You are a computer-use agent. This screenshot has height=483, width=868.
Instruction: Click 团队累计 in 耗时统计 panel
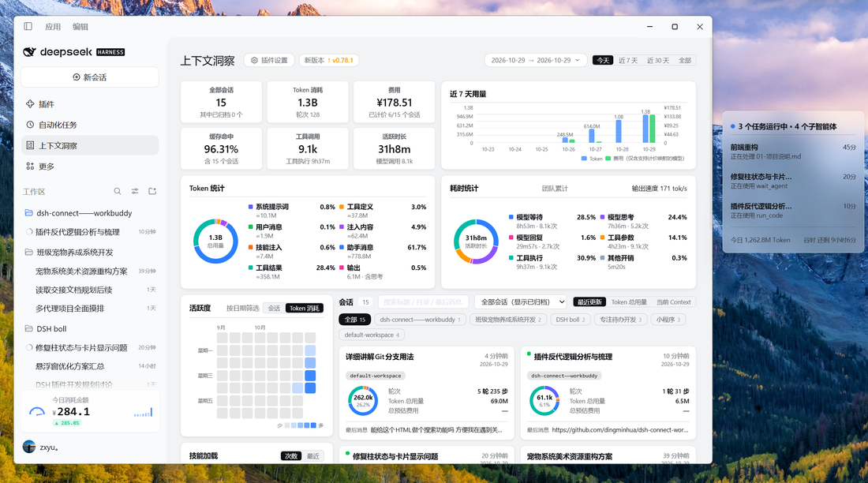coord(555,189)
